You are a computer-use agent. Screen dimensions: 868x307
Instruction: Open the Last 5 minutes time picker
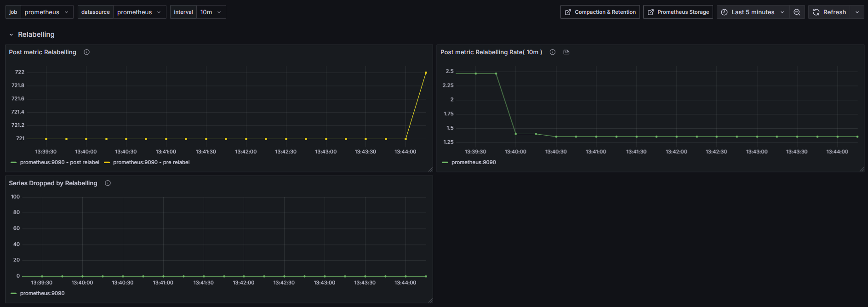coord(753,12)
